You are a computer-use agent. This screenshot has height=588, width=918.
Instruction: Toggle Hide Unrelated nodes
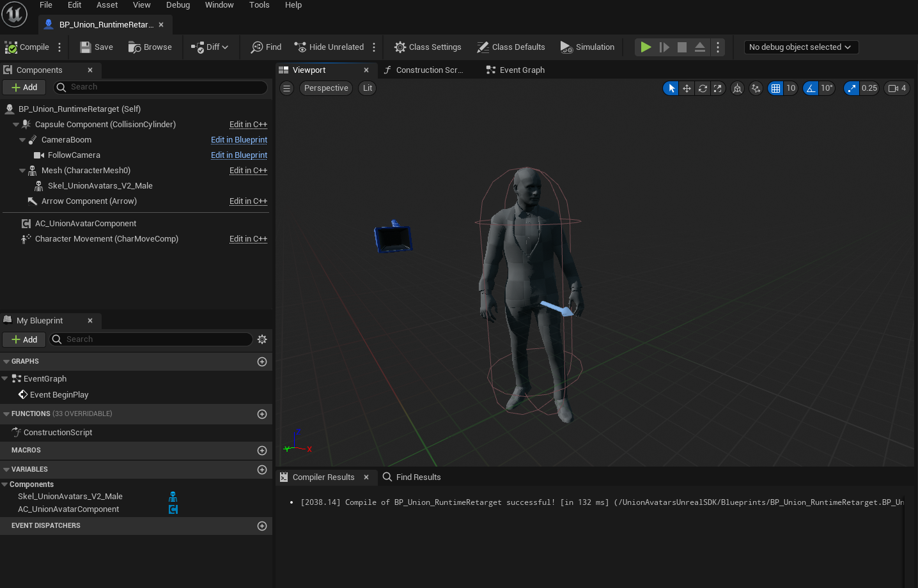click(x=329, y=47)
